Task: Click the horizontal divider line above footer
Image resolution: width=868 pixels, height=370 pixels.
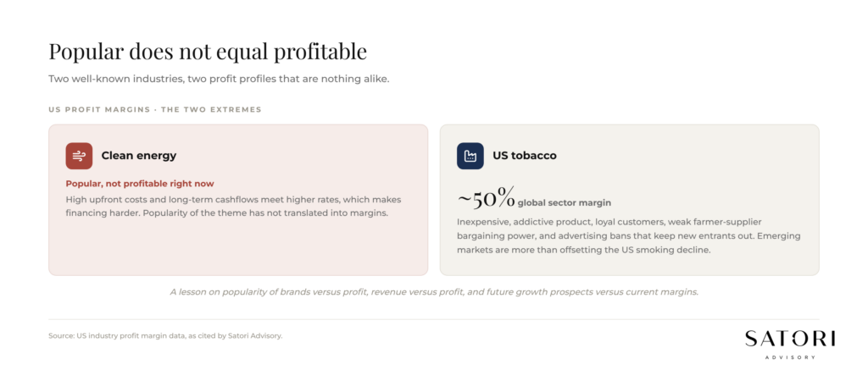Action: click(x=434, y=319)
